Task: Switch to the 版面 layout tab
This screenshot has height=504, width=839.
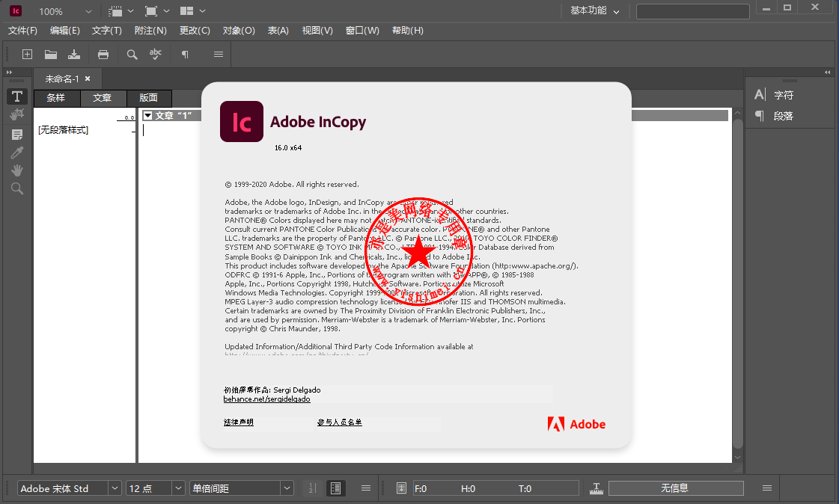Action: click(149, 98)
